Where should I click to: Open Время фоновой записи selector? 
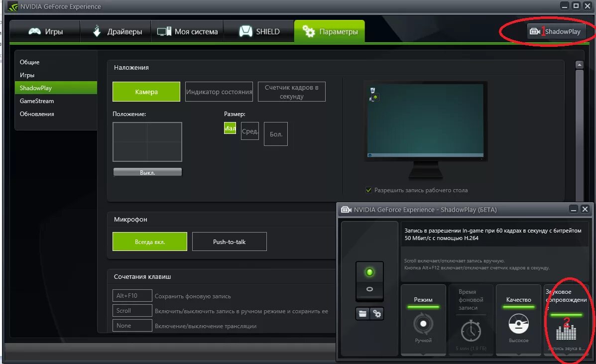pyautogui.click(x=471, y=320)
